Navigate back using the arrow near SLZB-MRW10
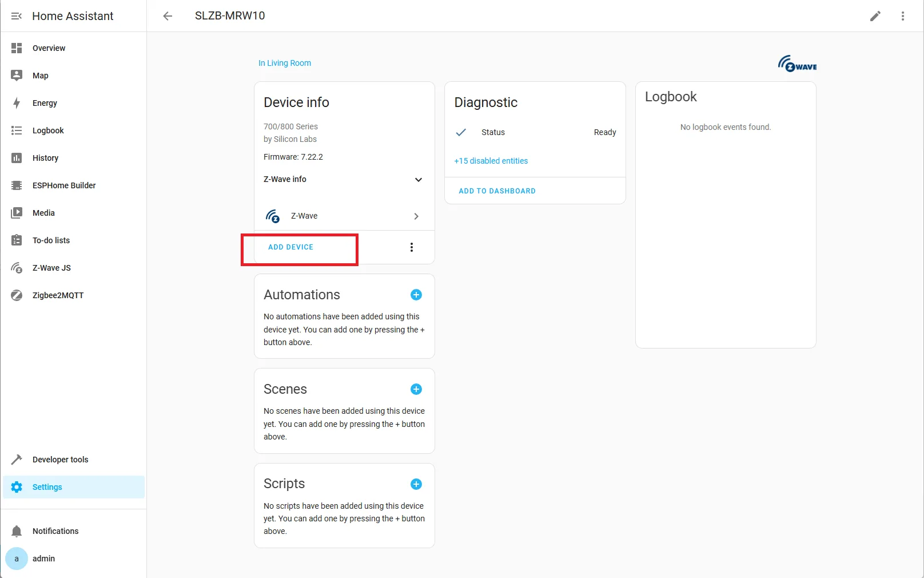 [167, 15]
